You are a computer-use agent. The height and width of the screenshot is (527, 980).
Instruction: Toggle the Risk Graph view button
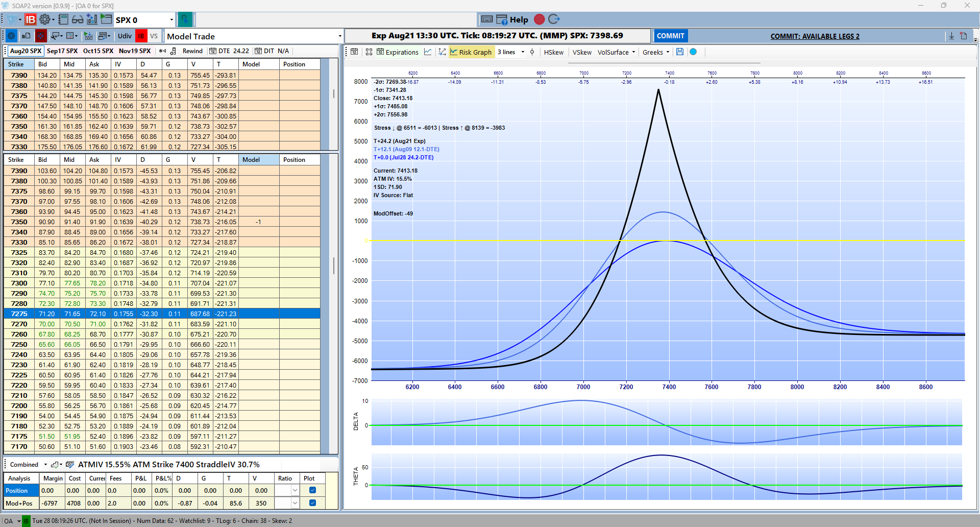471,52
